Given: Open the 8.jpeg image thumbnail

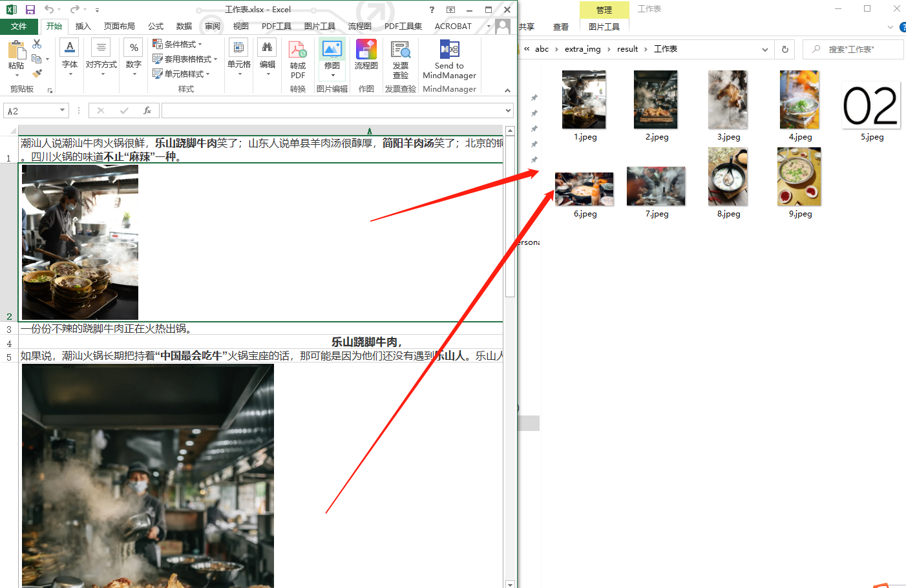Looking at the screenshot, I should click(x=728, y=176).
